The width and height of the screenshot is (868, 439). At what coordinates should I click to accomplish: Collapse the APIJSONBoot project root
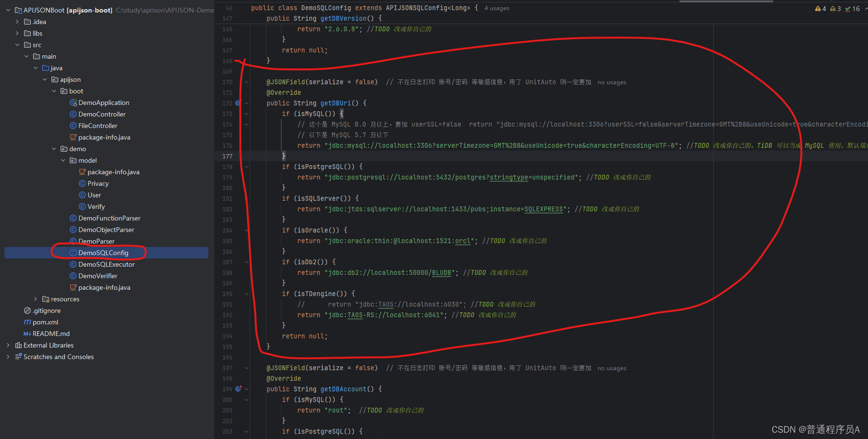[8, 10]
